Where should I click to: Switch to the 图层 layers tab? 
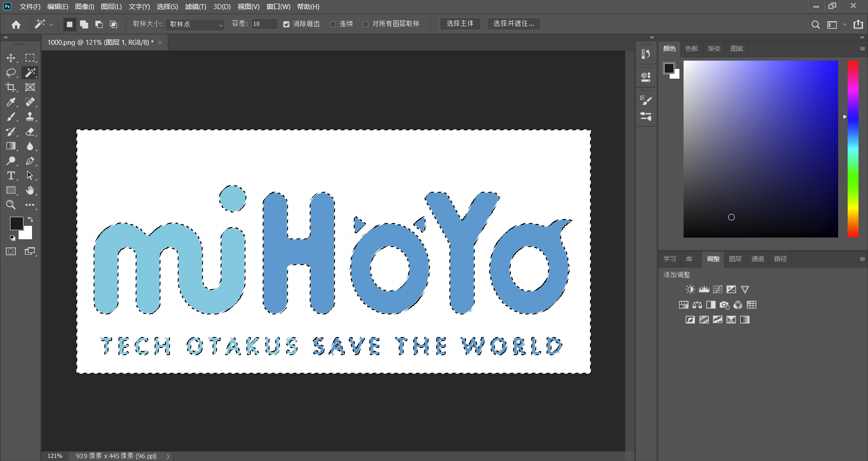tap(735, 259)
